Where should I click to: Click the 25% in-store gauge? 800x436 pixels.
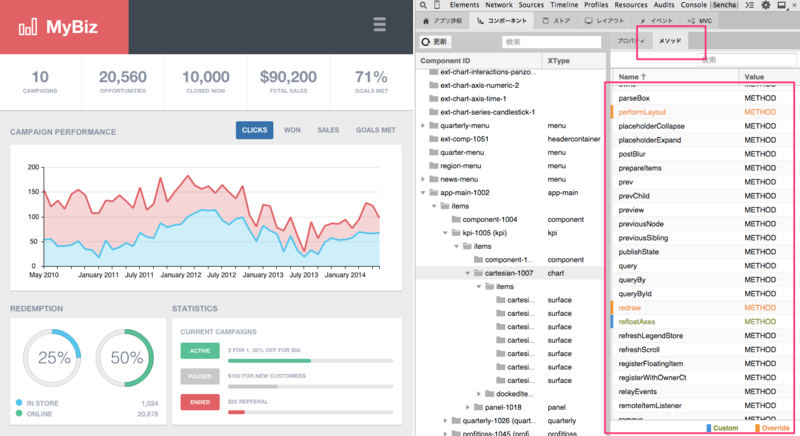tap(53, 358)
